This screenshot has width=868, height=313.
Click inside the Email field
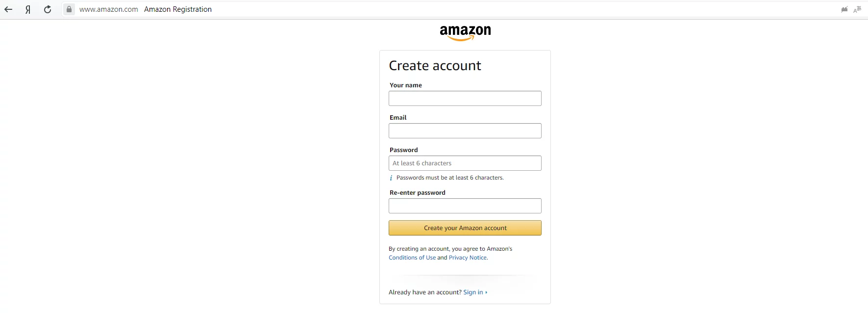coord(464,130)
